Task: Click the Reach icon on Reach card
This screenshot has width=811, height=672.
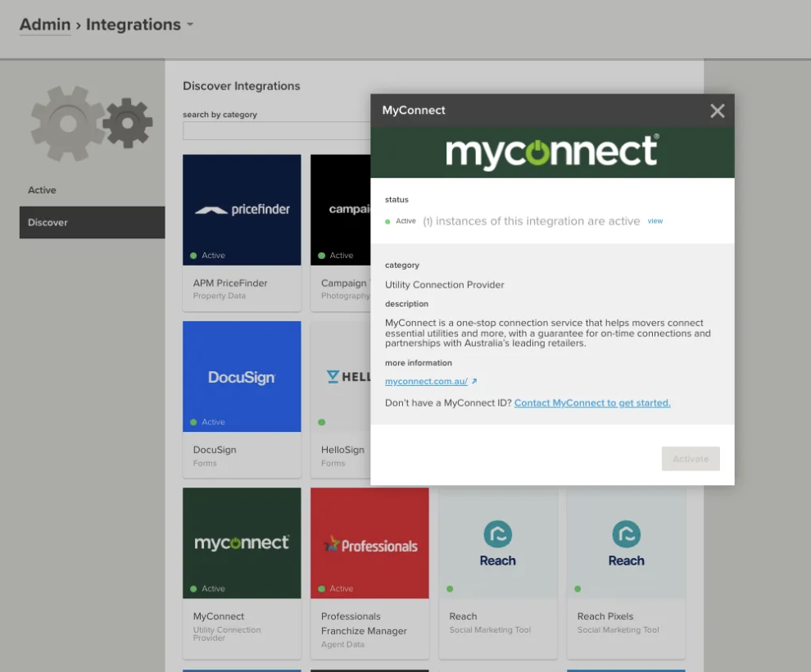Action: 497,534
